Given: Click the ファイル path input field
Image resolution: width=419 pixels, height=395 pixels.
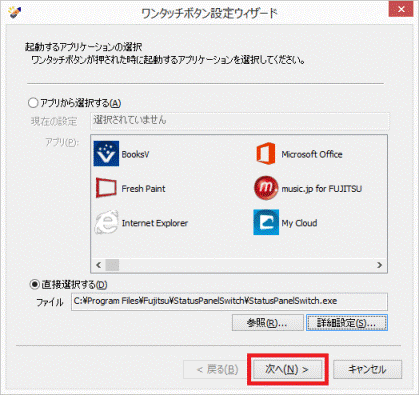Looking at the screenshot, I should pos(229,301).
